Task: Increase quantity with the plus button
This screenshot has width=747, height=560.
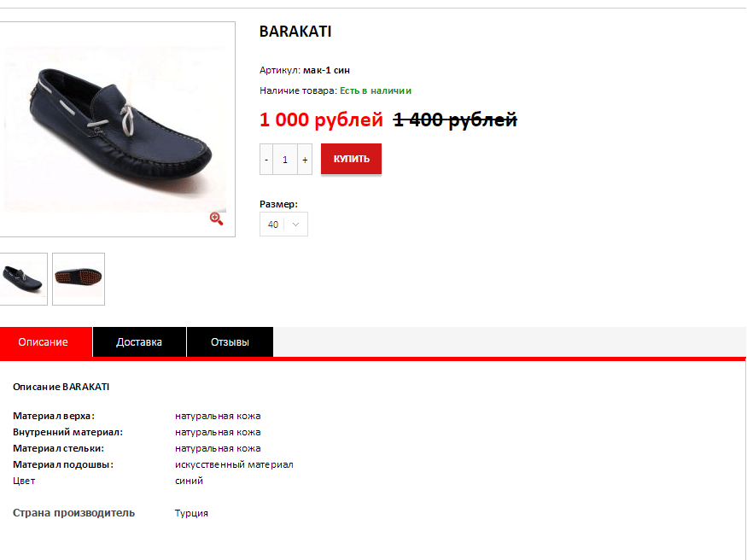Action: click(x=305, y=160)
